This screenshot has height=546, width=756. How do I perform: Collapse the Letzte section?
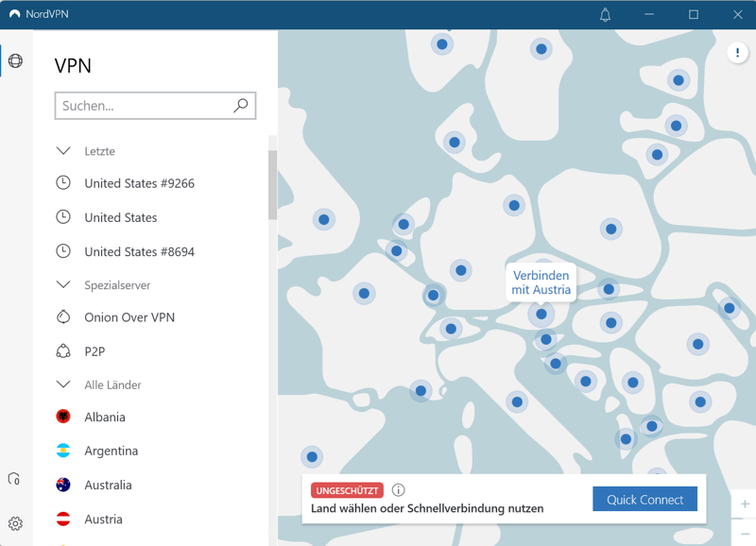[63, 151]
